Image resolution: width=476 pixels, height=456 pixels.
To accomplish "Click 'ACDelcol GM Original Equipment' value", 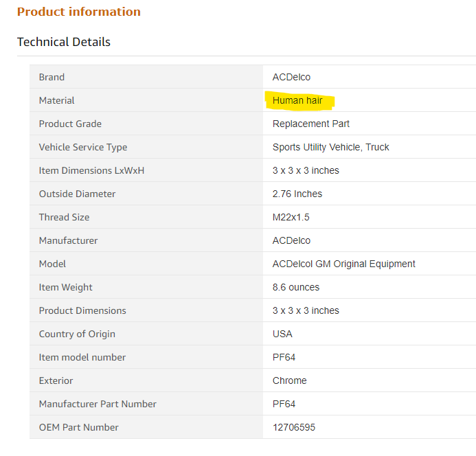I will (343, 264).
